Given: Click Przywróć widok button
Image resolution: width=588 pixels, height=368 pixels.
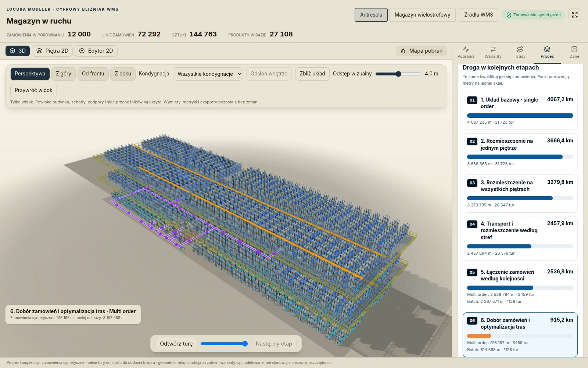Looking at the screenshot, I should tap(33, 90).
